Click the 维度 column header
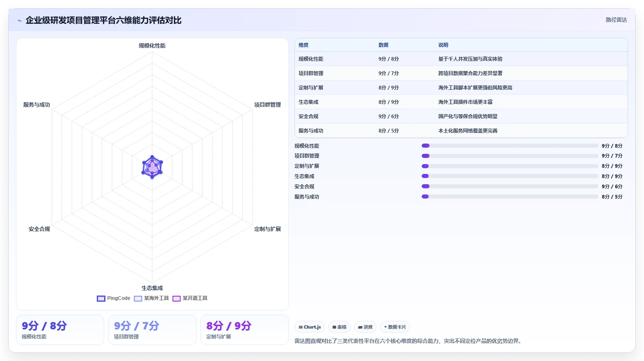The height and width of the screenshot is (361, 644). pos(304,45)
